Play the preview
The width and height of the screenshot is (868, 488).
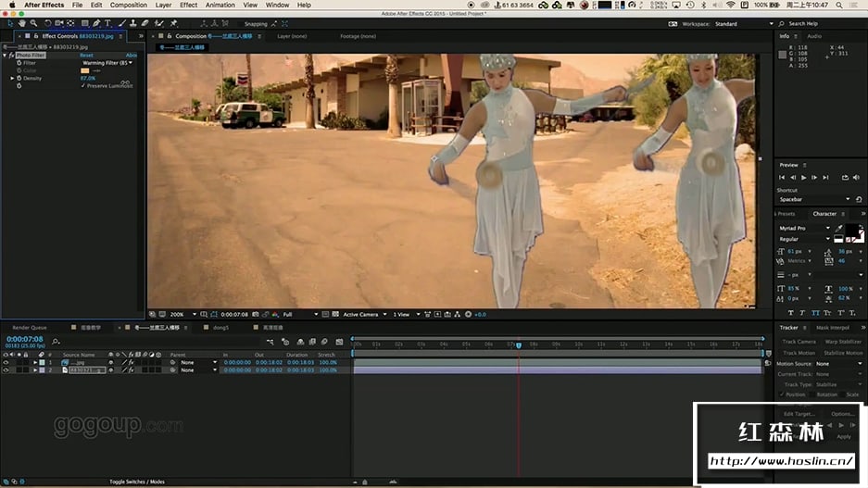[804, 178]
